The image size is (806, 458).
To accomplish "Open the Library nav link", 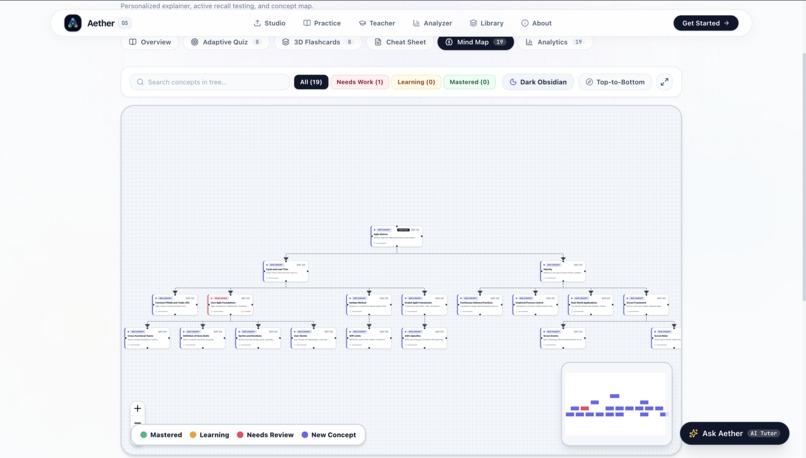I will pos(486,23).
